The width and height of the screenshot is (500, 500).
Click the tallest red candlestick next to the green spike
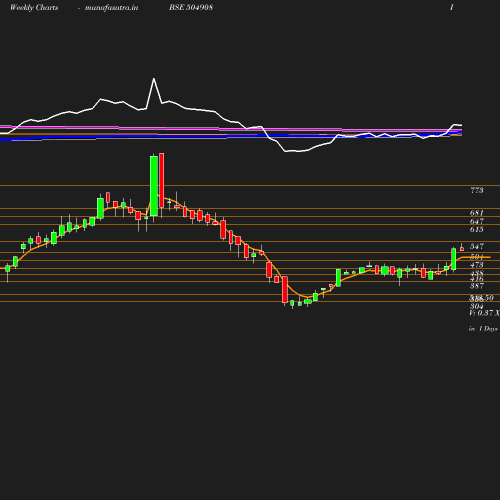(x=162, y=180)
